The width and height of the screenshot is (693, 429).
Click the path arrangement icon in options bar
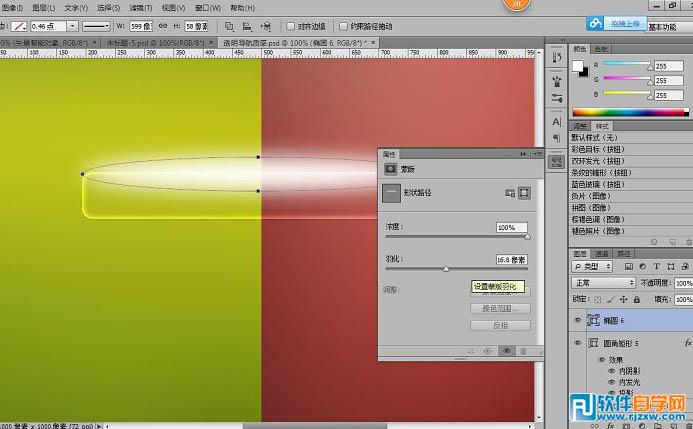click(x=266, y=27)
